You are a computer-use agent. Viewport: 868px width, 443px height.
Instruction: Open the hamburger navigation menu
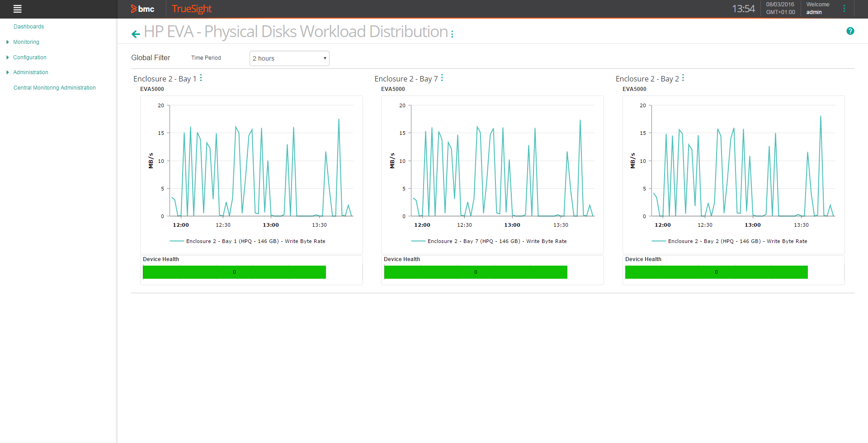(18, 9)
